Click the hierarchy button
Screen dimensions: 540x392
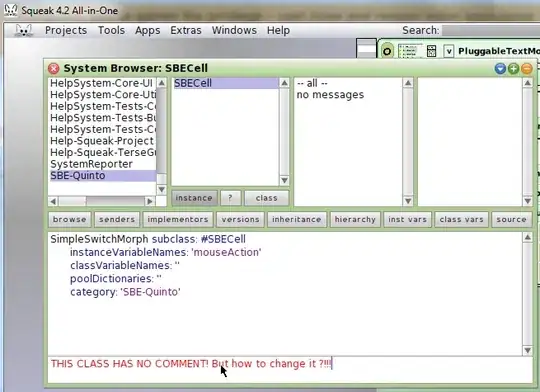(355, 219)
